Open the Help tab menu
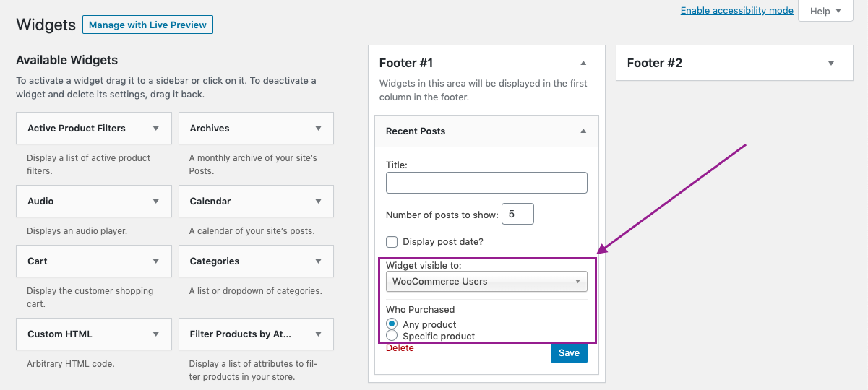 825,11
